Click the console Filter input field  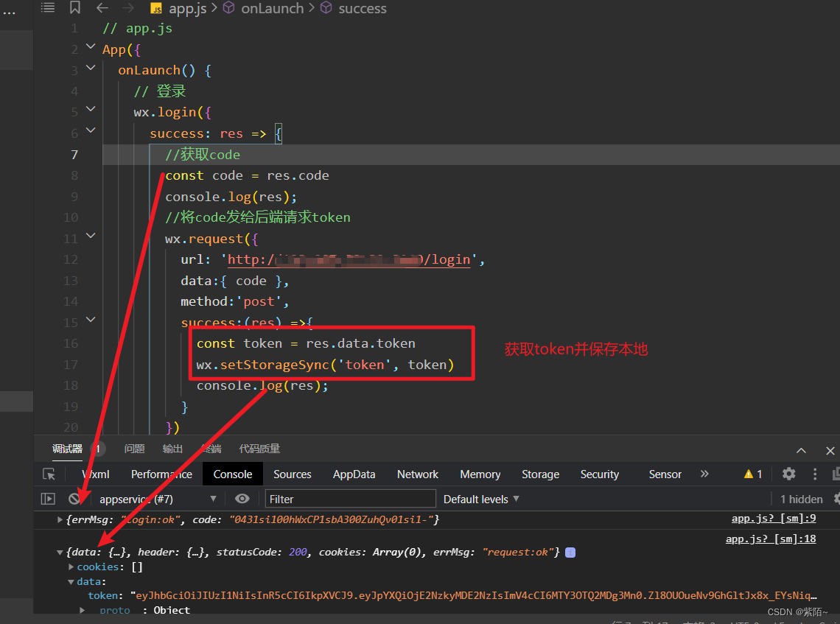point(350,499)
